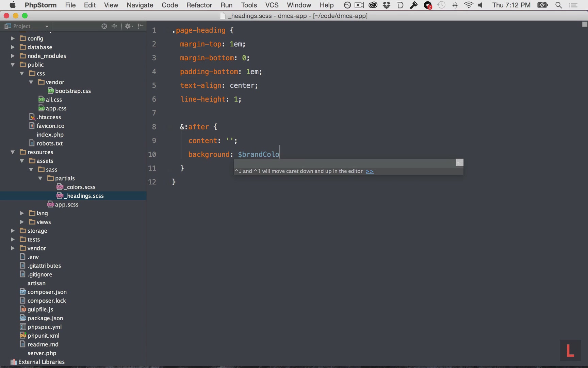Expand the storage folder
This screenshot has height=368, width=588.
click(13, 231)
